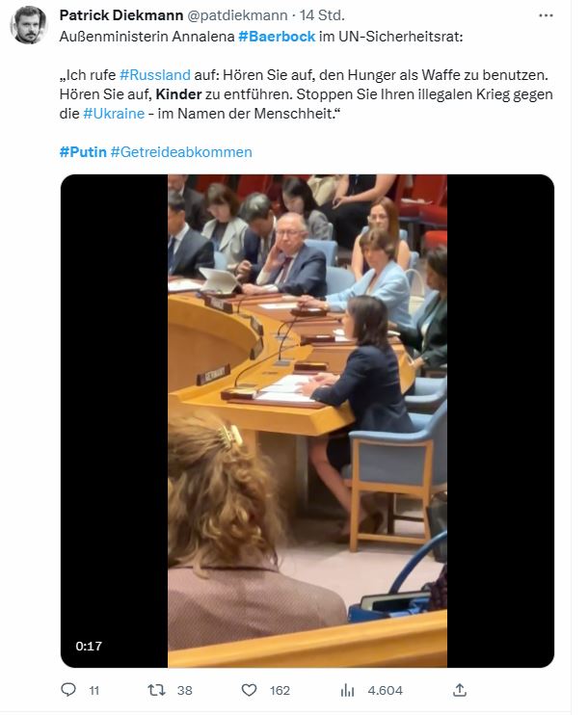This screenshot has height=715, width=588.
Task: Follow the #Getreideabkommen hashtag
Action: click(x=181, y=152)
